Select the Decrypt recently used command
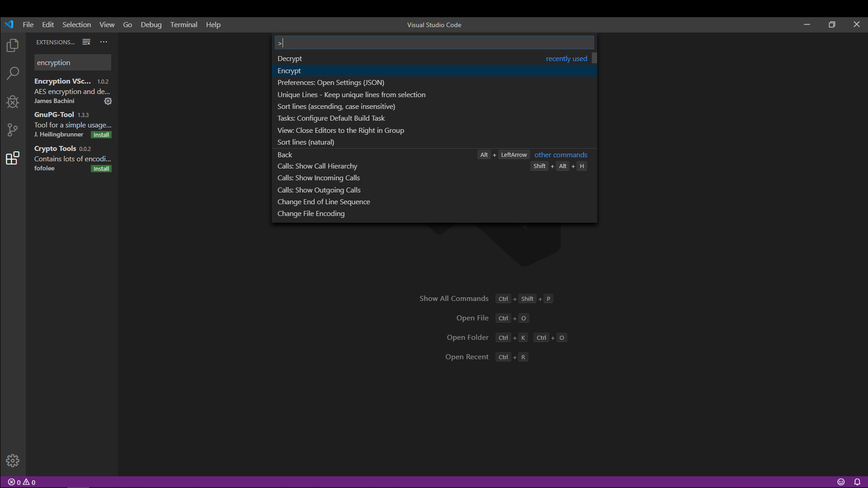This screenshot has width=868, height=488. (x=434, y=58)
